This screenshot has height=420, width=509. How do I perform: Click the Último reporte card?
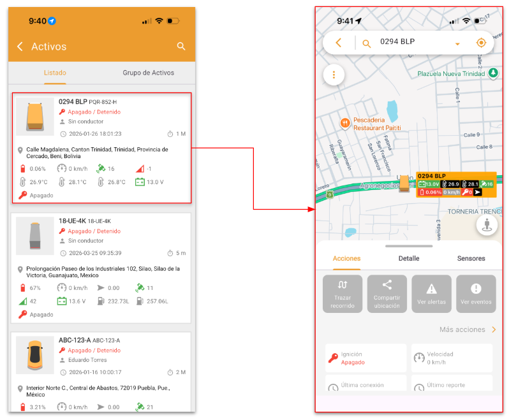coord(452,383)
